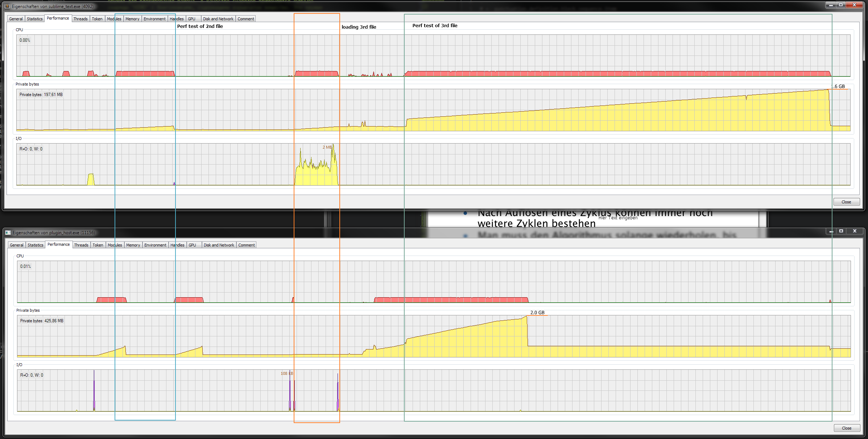Click the plugin_host.exe title bar icon
868x439 pixels.
point(8,232)
